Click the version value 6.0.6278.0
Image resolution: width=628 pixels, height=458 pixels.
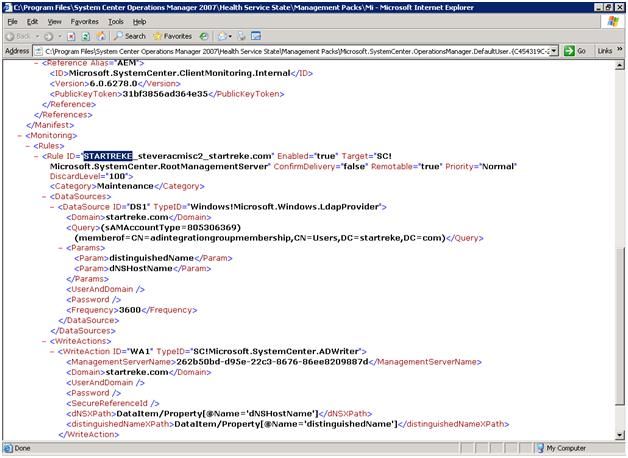(113, 84)
